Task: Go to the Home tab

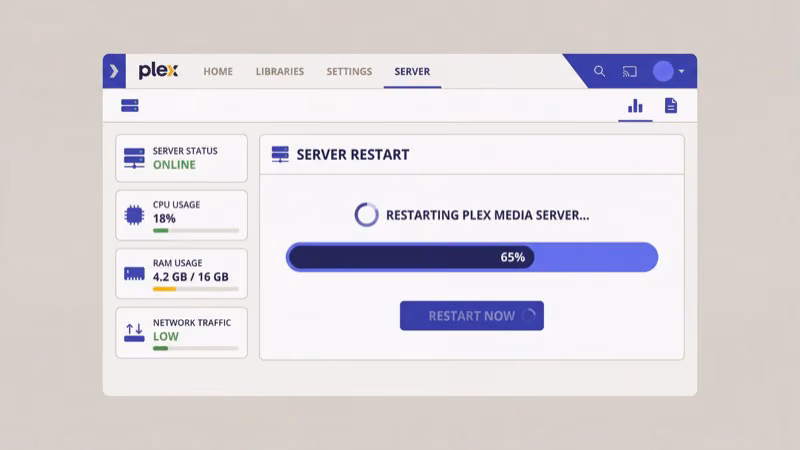Action: point(218,71)
